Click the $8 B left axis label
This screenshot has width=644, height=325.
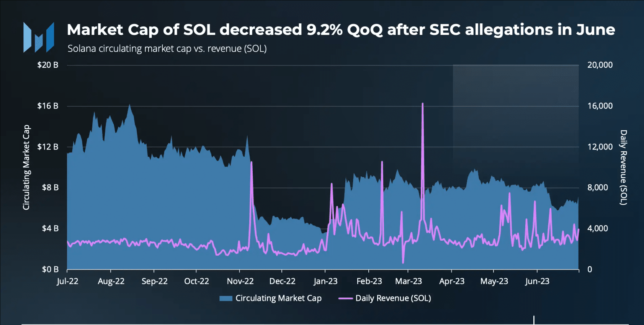point(50,187)
